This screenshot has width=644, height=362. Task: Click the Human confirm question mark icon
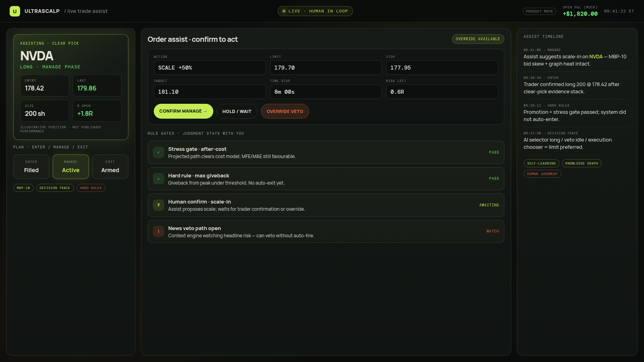[x=159, y=205]
